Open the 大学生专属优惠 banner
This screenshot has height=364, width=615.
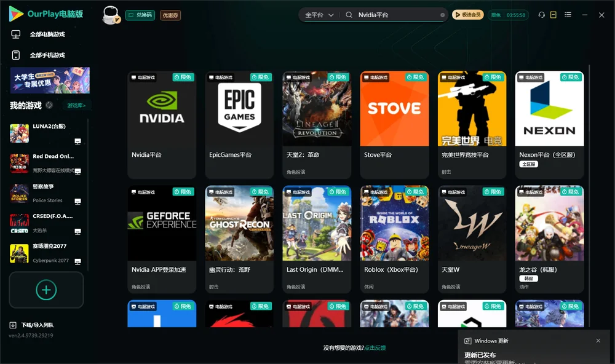[50, 81]
